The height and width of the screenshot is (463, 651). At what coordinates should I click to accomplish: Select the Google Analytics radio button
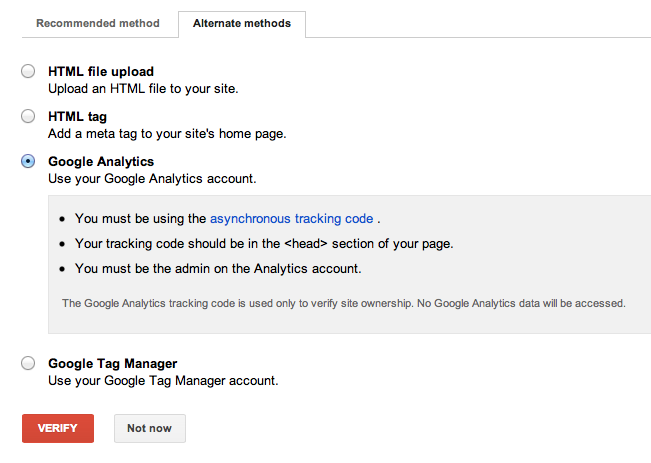click(x=28, y=161)
